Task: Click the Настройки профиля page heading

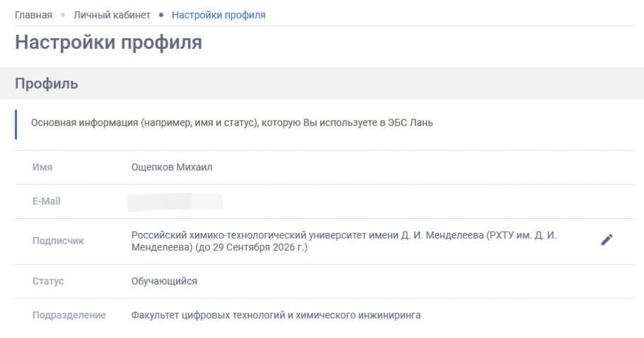Action: tap(109, 42)
